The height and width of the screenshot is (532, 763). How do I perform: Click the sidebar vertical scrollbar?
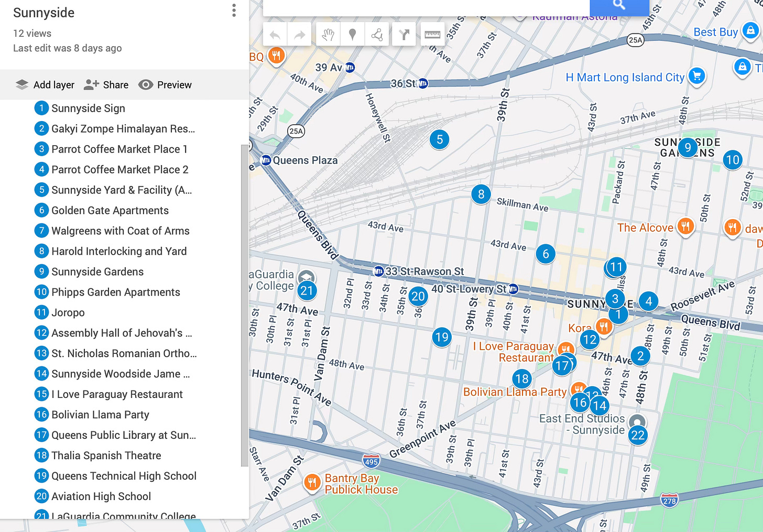[244, 306]
